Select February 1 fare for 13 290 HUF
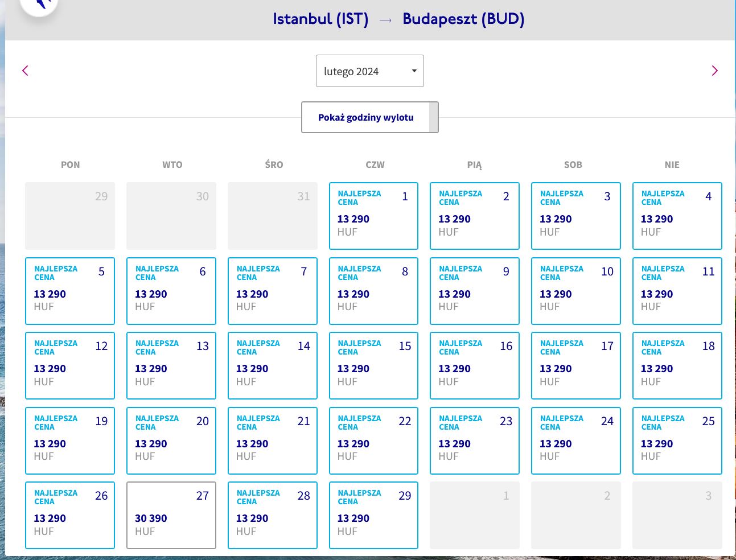This screenshot has height=560, width=736. tap(373, 216)
